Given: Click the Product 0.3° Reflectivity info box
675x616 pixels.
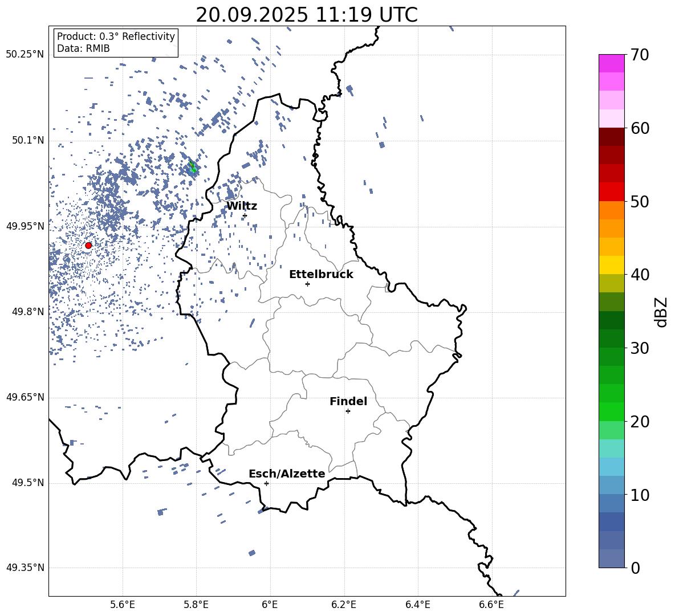Looking at the screenshot, I should (116, 42).
